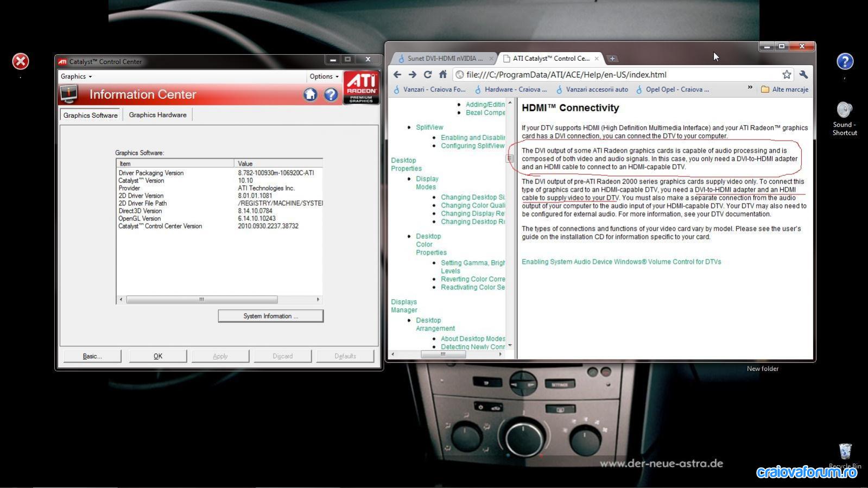Open Vanzari - Craiova Fo... bookmark
The image size is (868, 488).
pyautogui.click(x=429, y=90)
